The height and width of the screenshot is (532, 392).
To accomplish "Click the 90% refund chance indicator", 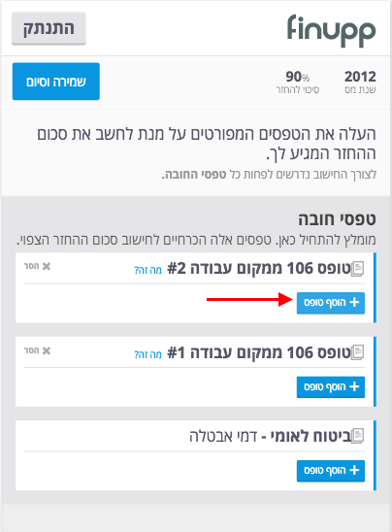I will (297, 82).
